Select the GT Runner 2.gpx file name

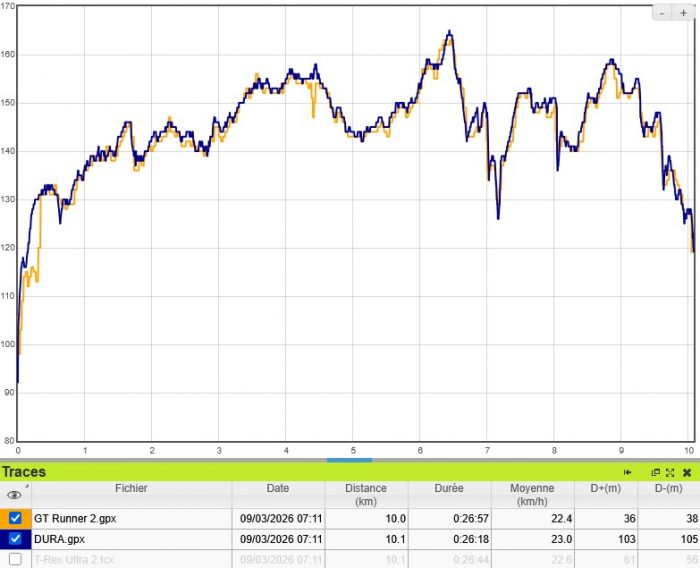click(73, 518)
